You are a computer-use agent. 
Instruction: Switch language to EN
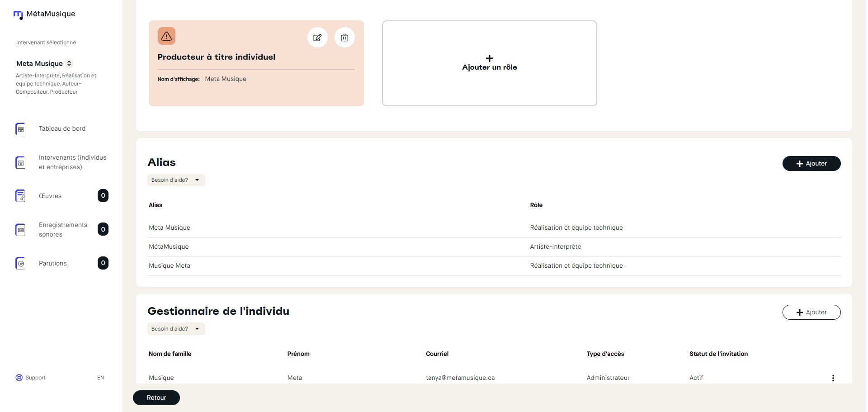pos(100,378)
